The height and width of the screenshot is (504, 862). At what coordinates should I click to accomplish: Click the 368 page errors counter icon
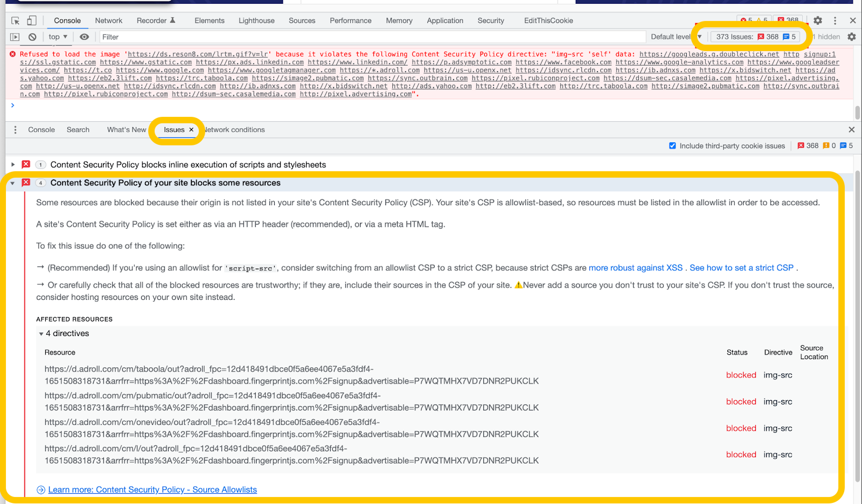[801, 145]
